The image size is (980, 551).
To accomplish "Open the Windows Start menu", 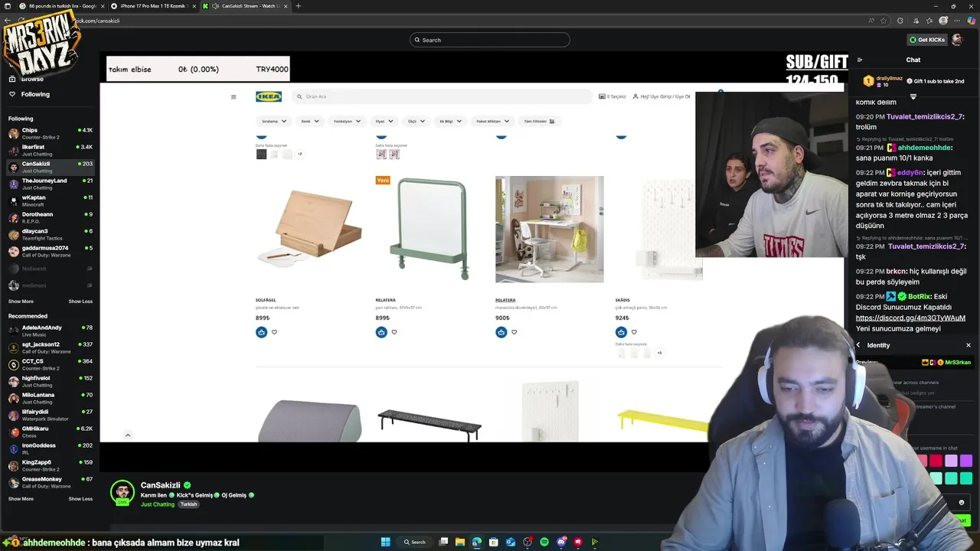I will [x=385, y=542].
